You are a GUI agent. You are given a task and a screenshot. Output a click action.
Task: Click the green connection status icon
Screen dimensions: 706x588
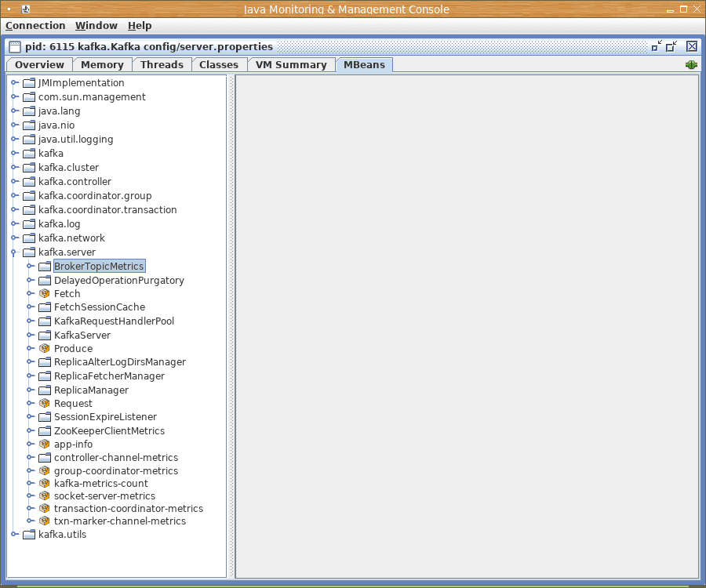[691, 65]
